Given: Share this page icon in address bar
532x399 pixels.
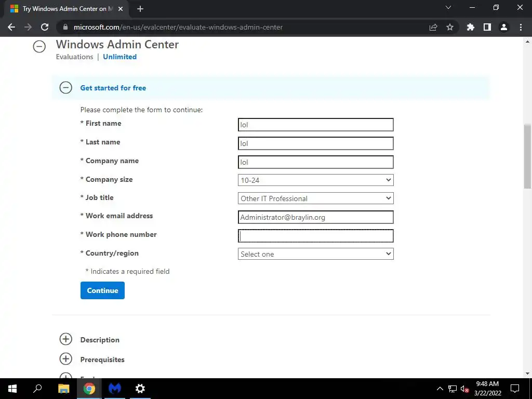Looking at the screenshot, I should pos(433,27).
